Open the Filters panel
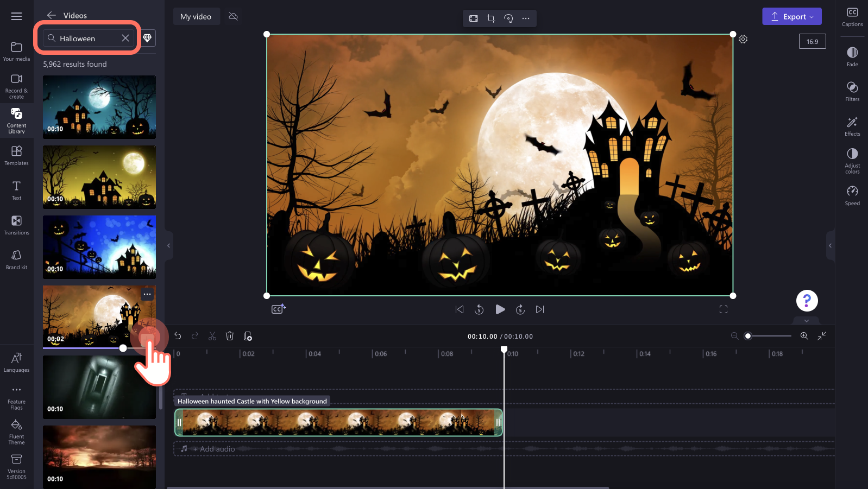The image size is (868, 489). coord(852,91)
